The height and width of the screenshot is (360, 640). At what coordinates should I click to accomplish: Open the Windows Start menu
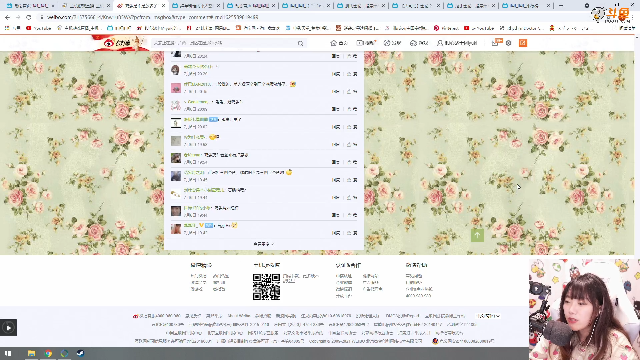pyautogui.click(x=8, y=353)
